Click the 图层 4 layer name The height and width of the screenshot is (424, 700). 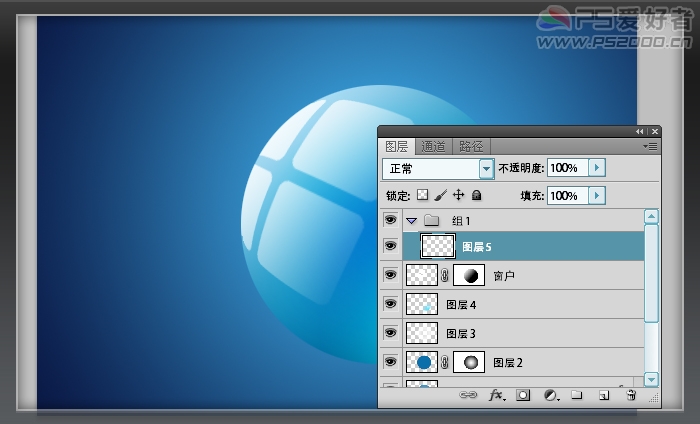(461, 305)
